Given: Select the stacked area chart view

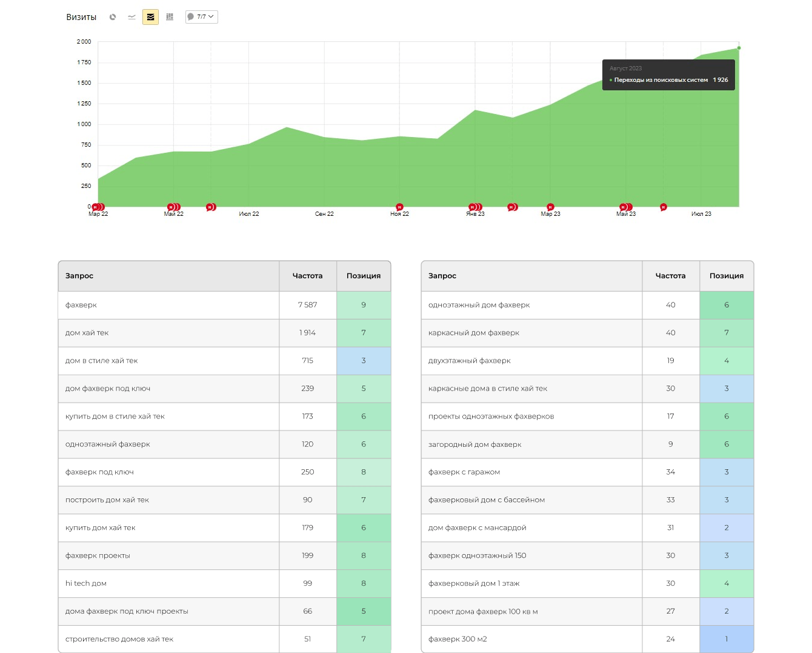Looking at the screenshot, I should [150, 17].
